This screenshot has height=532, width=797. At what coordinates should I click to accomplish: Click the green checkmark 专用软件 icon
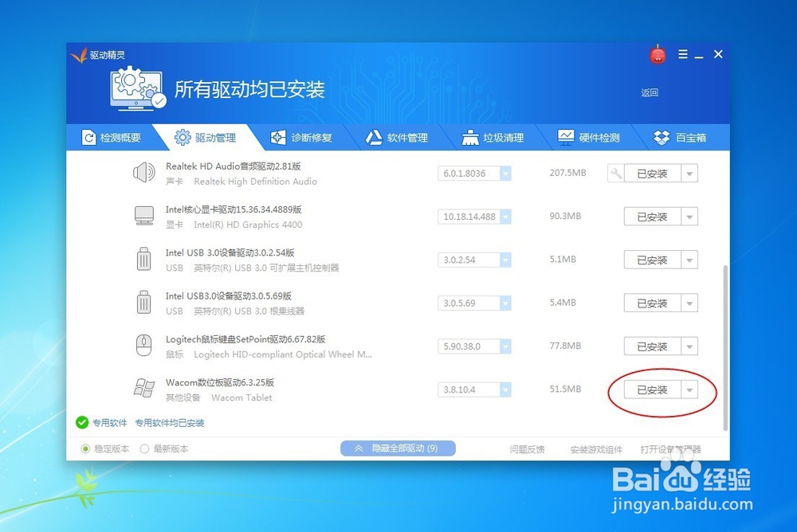coord(82,422)
